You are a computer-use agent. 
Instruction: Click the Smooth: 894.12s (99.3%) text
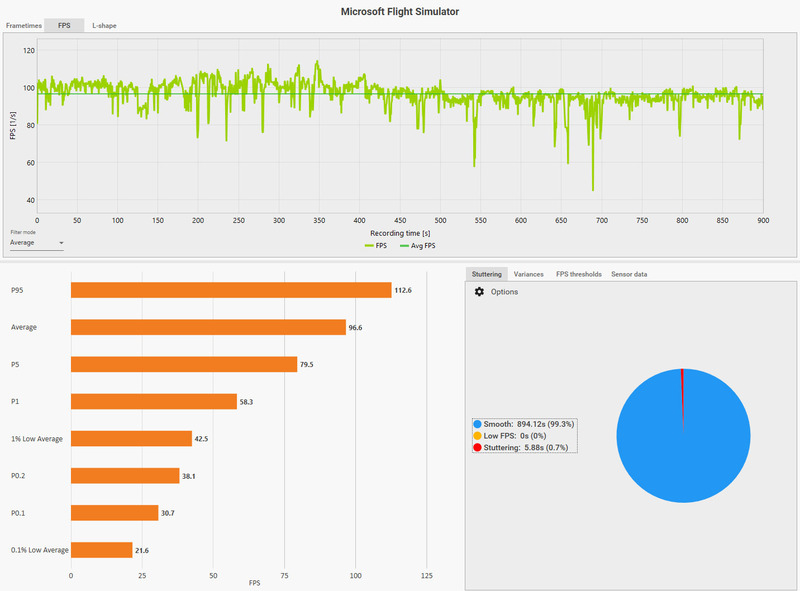click(x=529, y=424)
